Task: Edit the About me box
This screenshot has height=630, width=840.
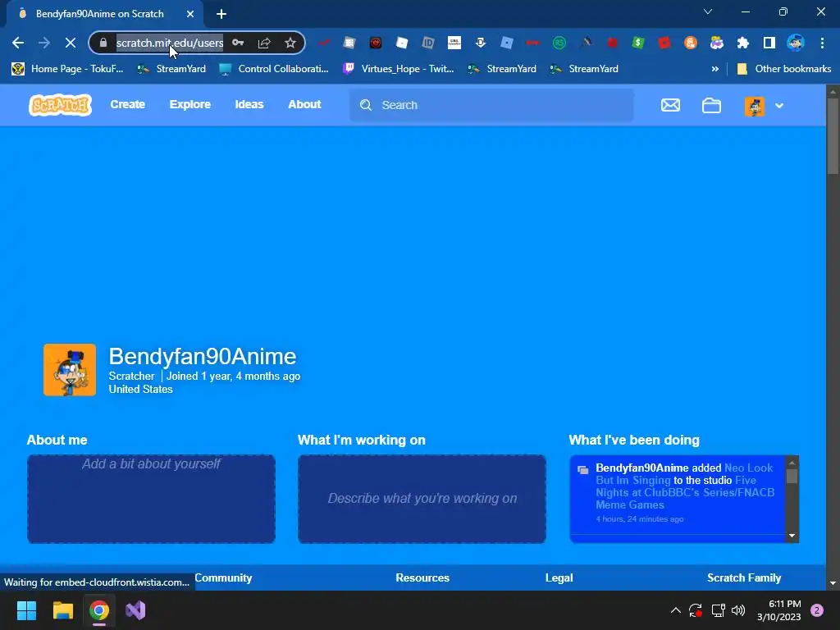Action: 151,499
